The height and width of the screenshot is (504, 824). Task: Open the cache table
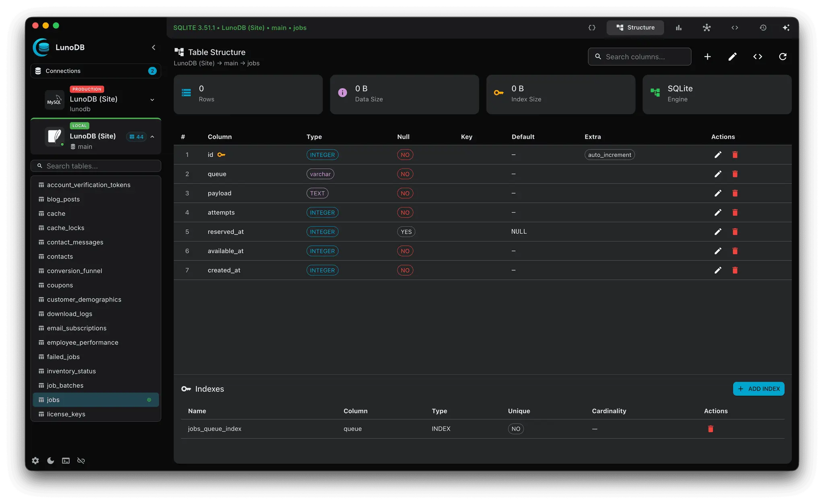click(96, 214)
